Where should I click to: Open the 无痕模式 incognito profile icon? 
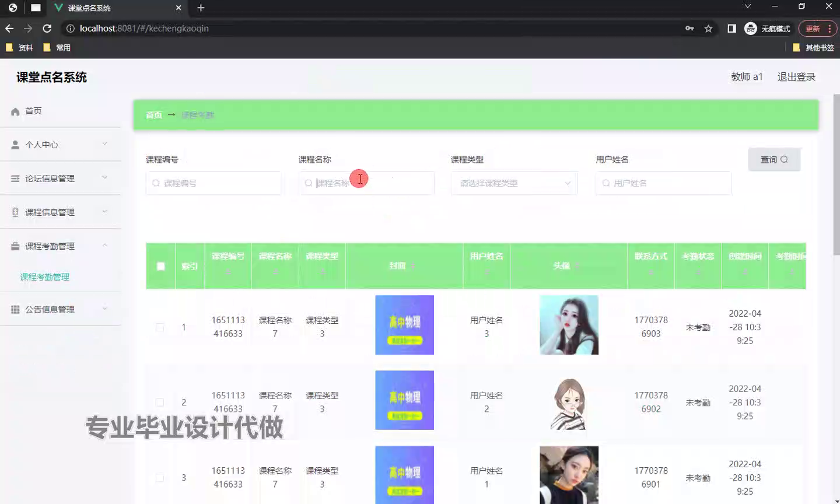751,28
